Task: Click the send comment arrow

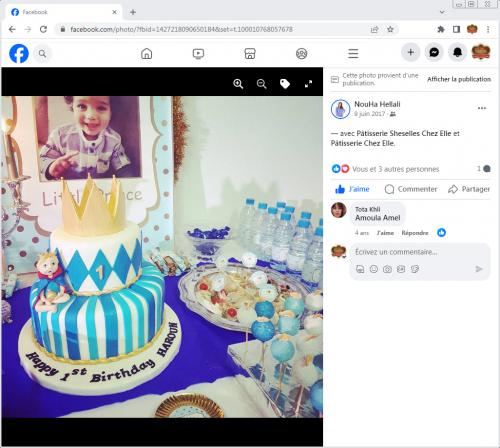Action: (479, 269)
